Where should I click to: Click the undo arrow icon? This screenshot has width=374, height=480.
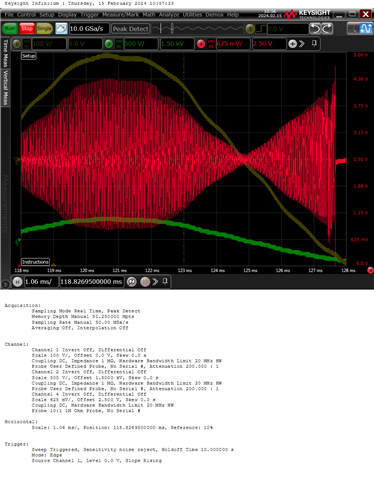tap(315, 29)
